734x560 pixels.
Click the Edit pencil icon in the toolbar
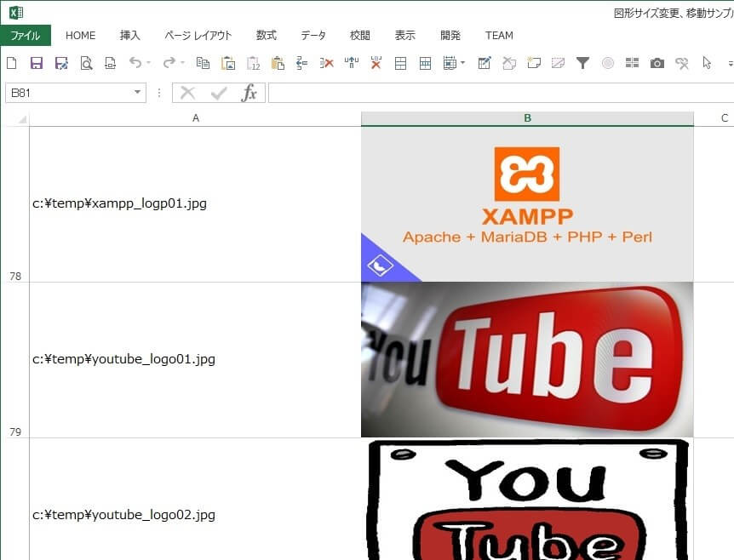click(485, 63)
